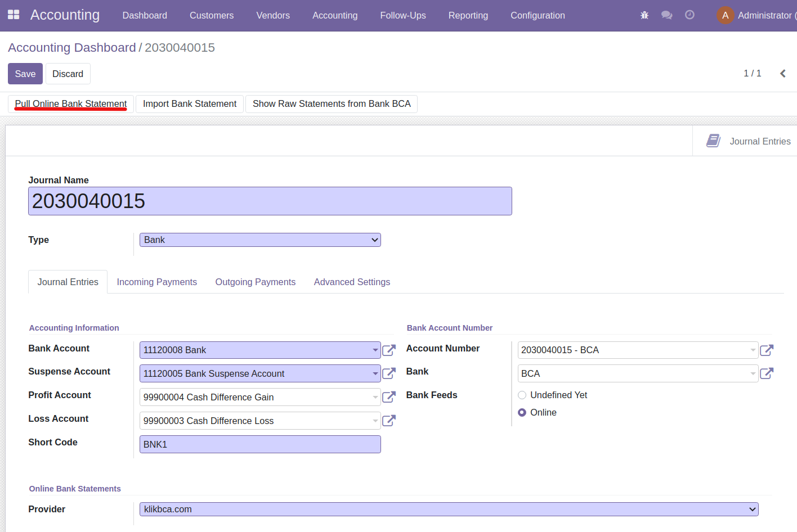Screen dimensions: 797x532
Task: Switch to the Journal Entries tab
Action: (68, 282)
